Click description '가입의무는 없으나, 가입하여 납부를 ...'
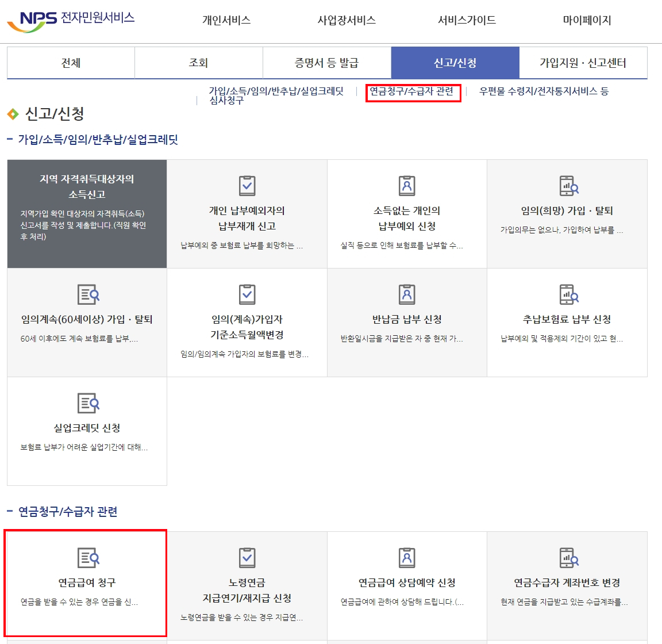This screenshot has width=662, height=644. pos(561,230)
